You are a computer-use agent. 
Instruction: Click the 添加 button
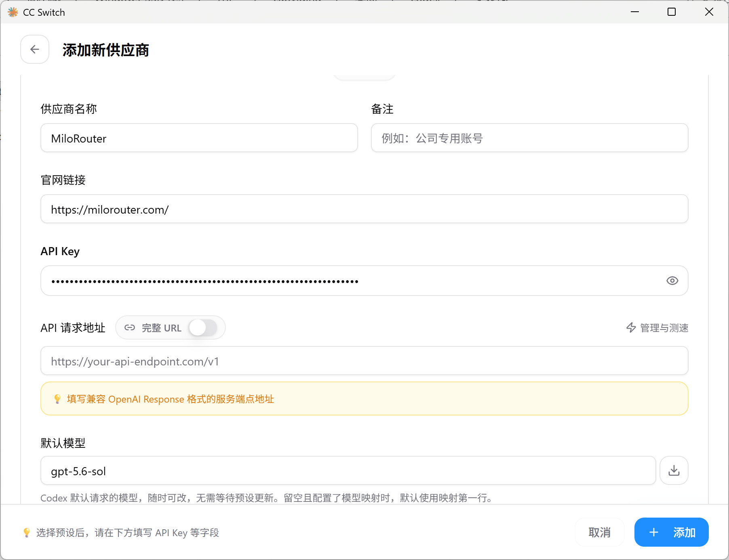click(x=671, y=532)
